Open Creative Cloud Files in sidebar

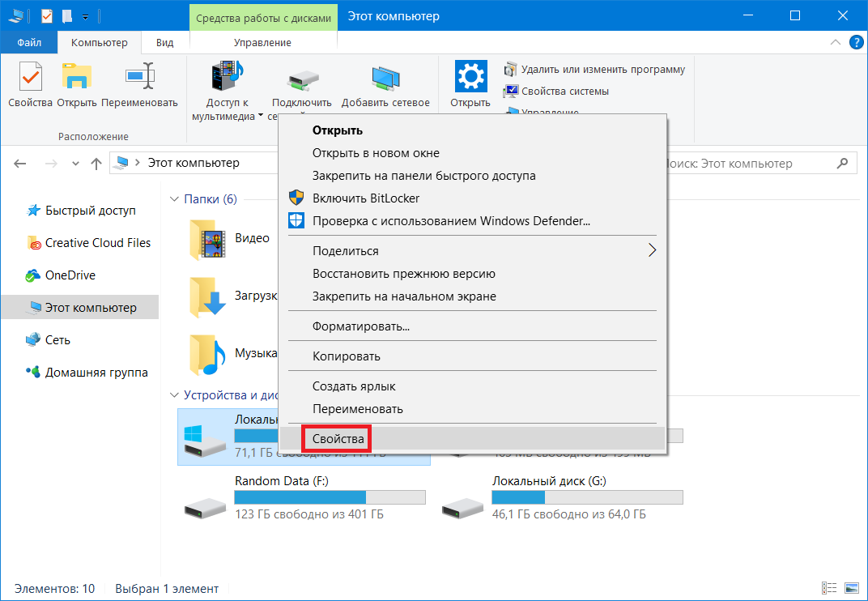[x=88, y=243]
